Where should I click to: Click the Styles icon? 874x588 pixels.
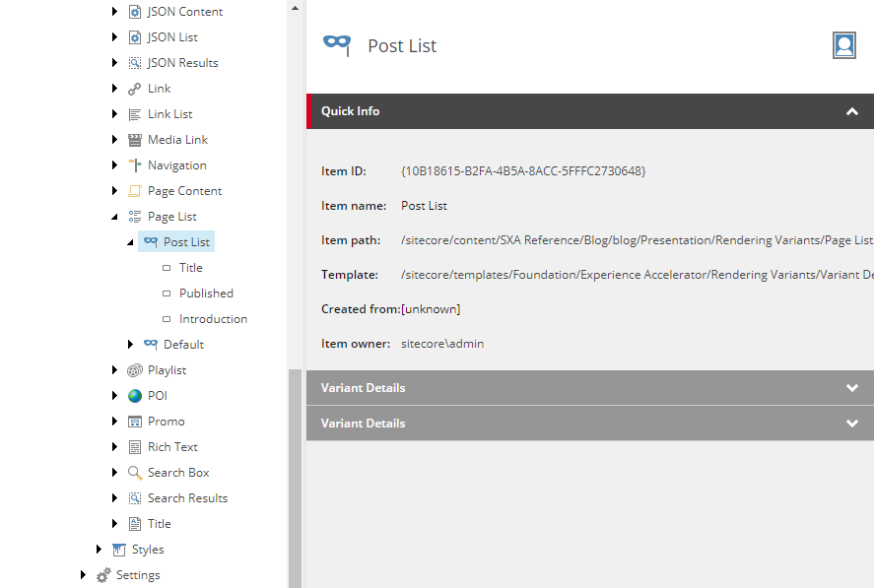click(x=119, y=550)
